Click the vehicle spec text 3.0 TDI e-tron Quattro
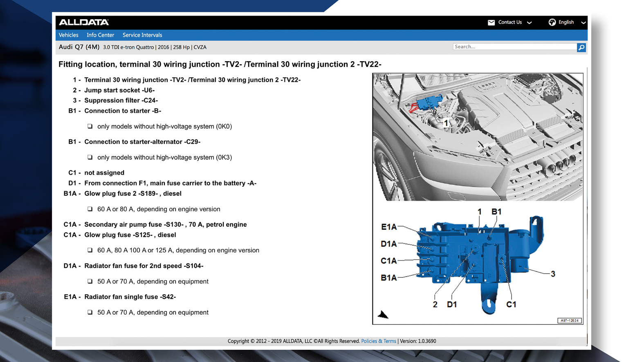 [128, 47]
